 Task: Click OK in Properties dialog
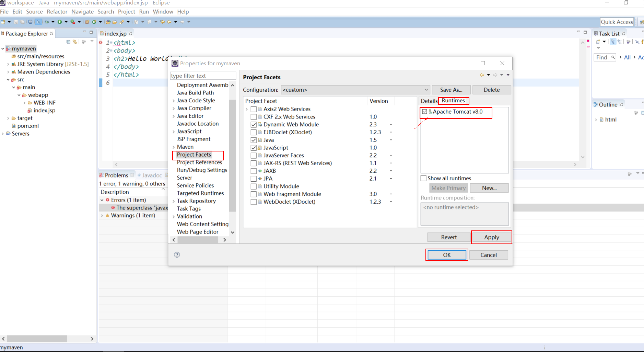pyautogui.click(x=447, y=255)
